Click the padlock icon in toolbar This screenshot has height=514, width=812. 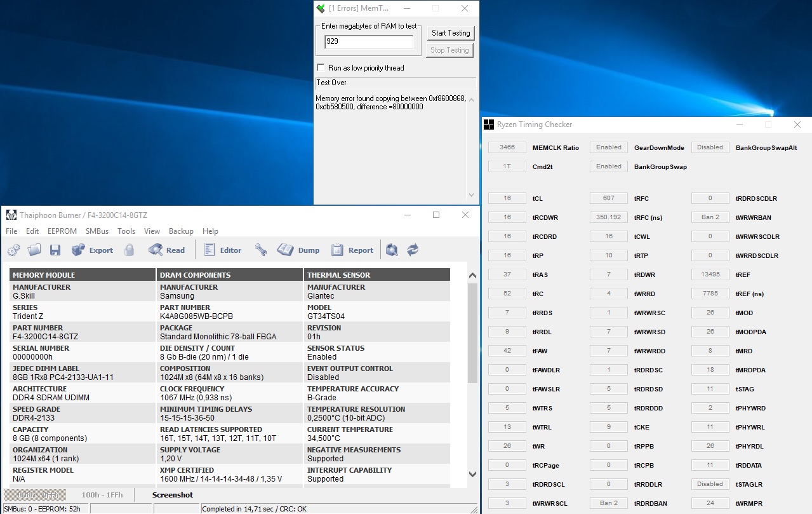tap(130, 250)
